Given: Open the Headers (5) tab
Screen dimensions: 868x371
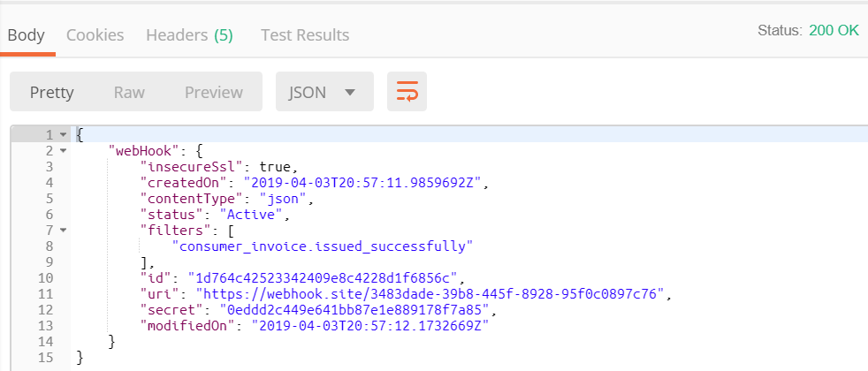Looking at the screenshot, I should point(189,35).
